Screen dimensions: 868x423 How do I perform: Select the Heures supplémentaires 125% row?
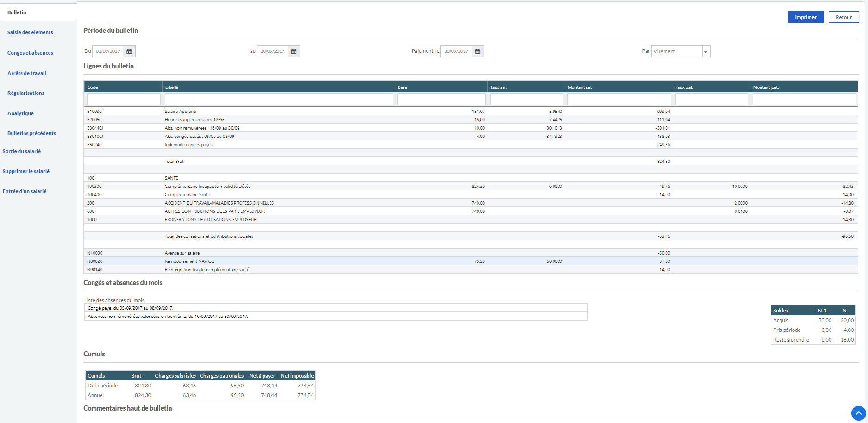click(471, 120)
